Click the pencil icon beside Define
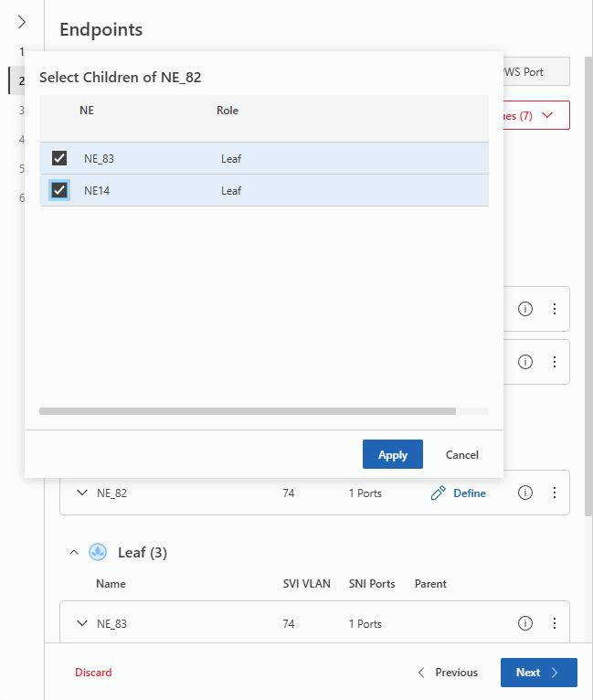 [x=438, y=493]
